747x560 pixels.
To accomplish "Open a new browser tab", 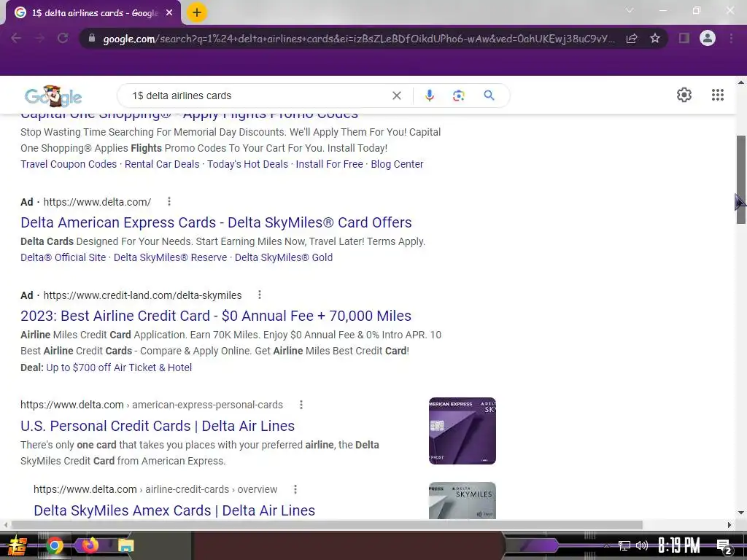I will tap(197, 13).
